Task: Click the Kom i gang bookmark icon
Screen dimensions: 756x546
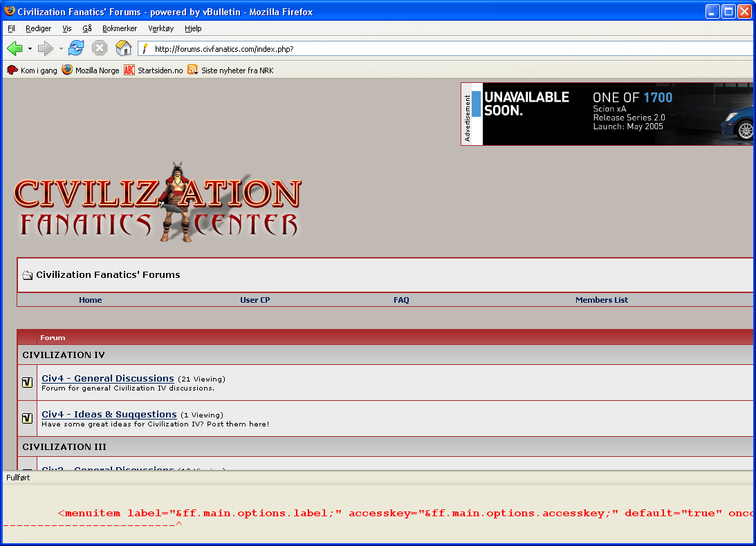Action: (12, 70)
